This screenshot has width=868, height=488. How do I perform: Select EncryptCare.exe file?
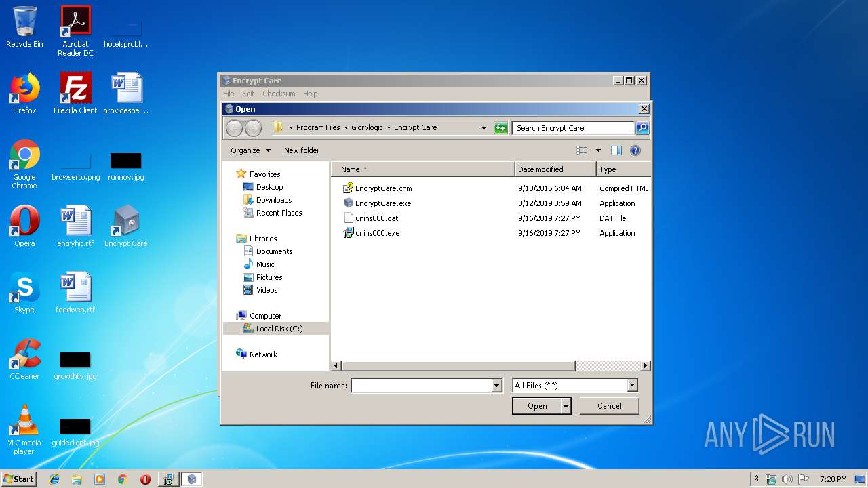tap(382, 203)
